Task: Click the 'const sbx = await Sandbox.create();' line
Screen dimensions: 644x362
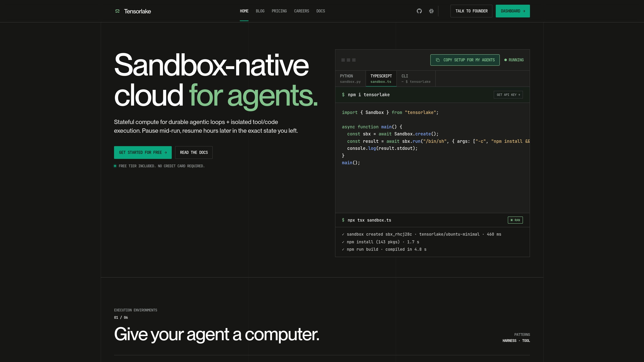Action: (393, 134)
